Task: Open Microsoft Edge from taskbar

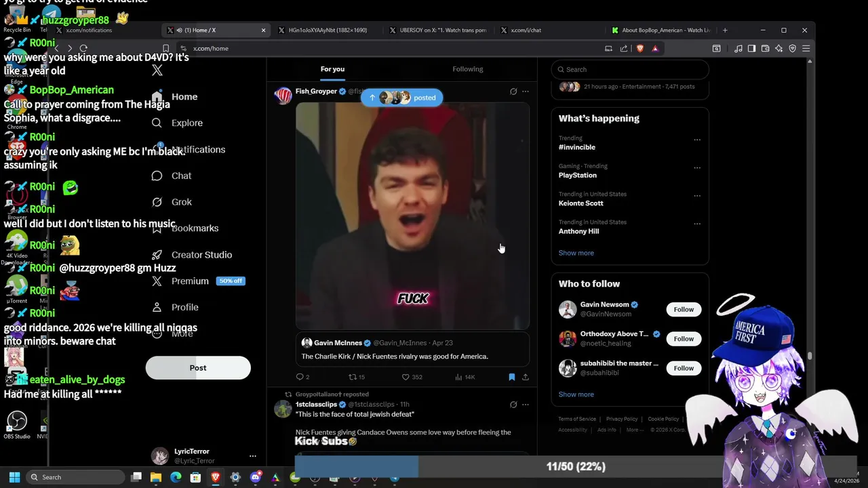Action: click(176, 477)
